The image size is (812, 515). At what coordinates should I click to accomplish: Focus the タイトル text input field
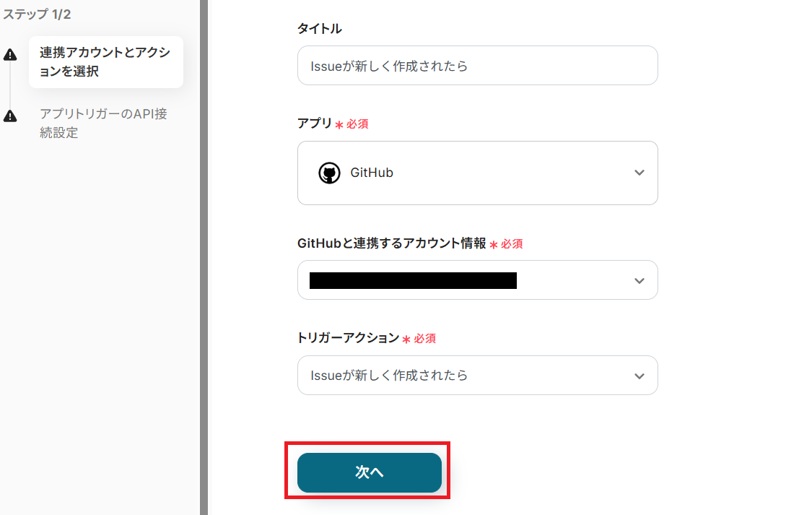click(477, 66)
